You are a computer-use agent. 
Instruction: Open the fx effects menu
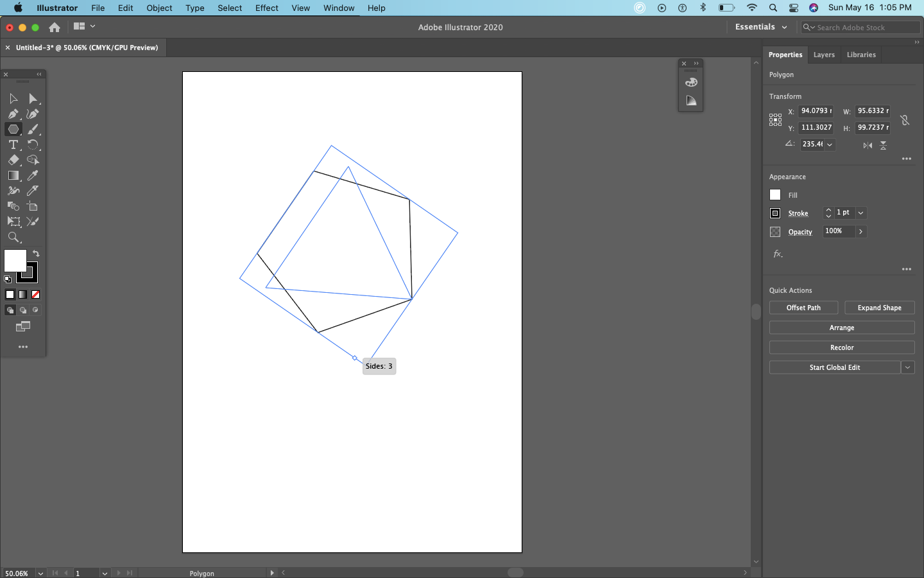778,254
